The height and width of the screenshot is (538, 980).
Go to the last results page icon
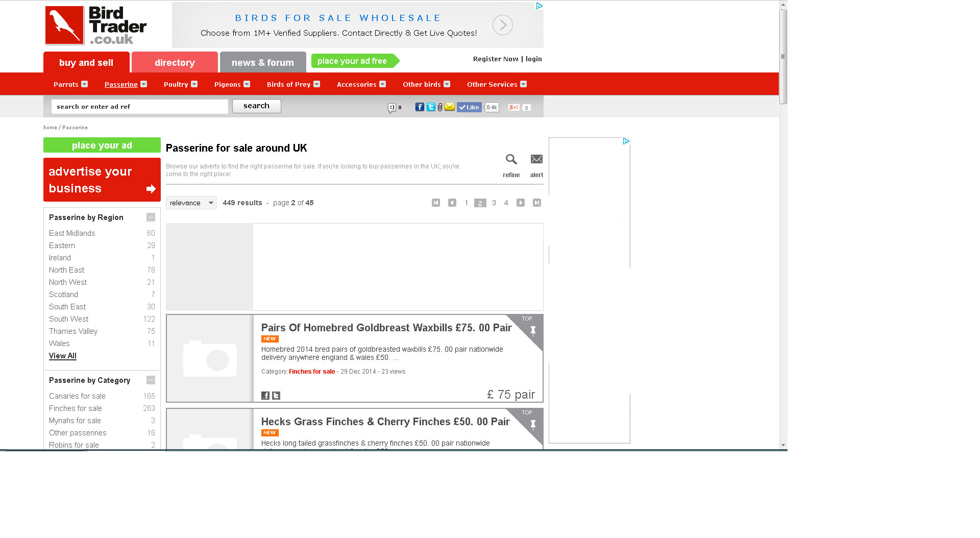[x=536, y=203]
